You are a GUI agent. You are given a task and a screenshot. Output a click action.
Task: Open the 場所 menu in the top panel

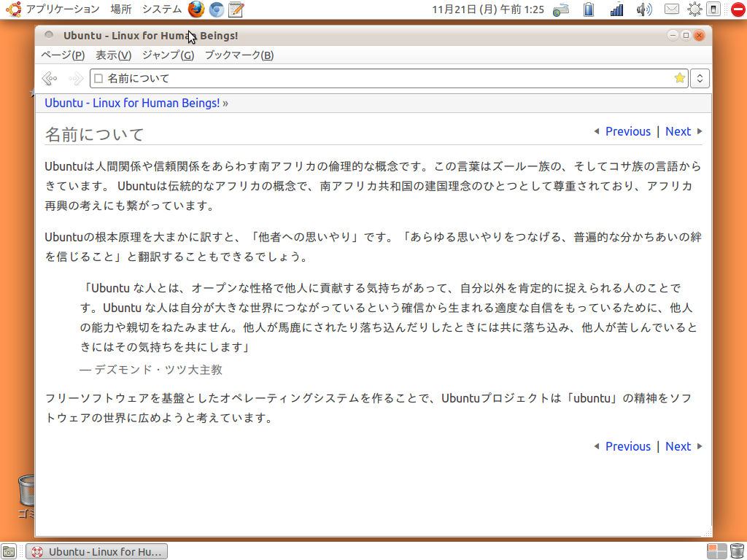121,9
